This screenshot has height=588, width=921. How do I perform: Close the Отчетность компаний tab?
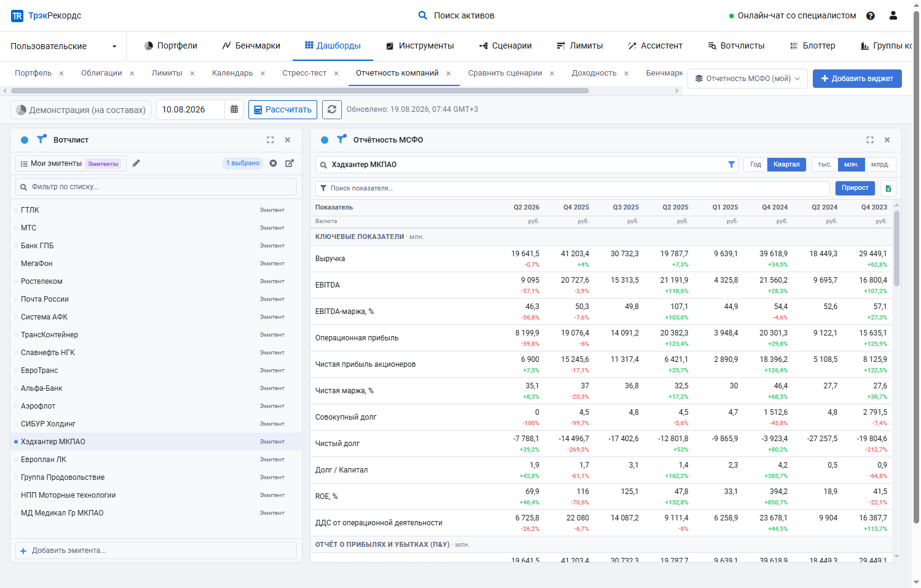[x=448, y=74]
